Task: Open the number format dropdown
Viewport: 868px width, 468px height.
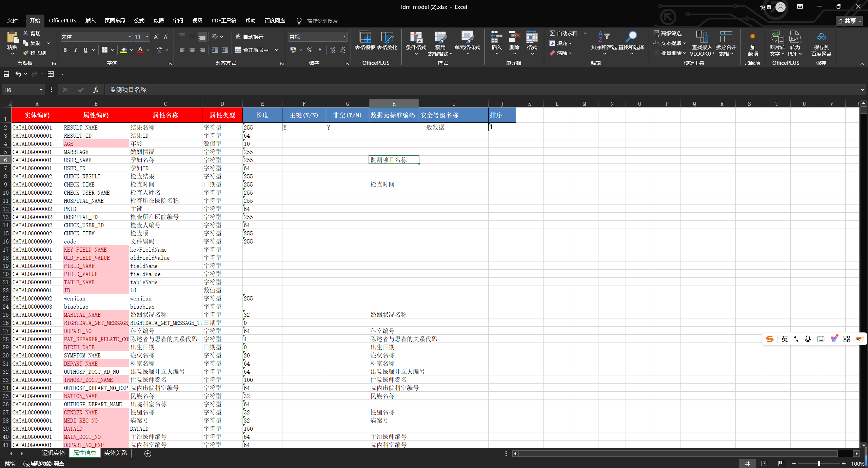Action: [344, 37]
